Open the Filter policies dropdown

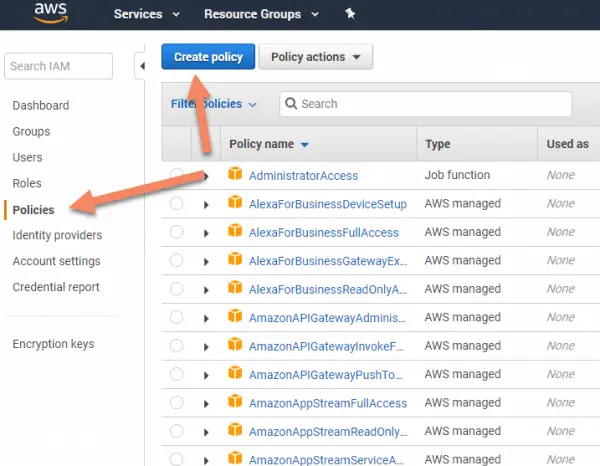pos(214,104)
